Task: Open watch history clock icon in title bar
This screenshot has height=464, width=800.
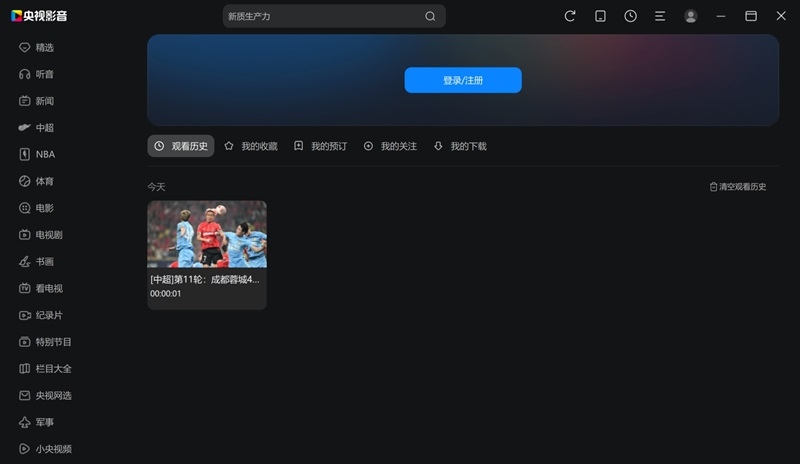Action: (630, 16)
